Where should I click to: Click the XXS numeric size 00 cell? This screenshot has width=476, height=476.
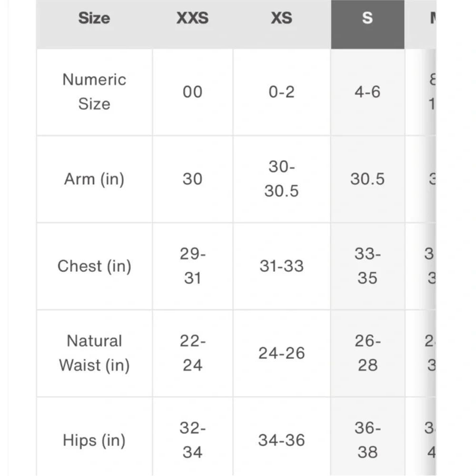(192, 92)
